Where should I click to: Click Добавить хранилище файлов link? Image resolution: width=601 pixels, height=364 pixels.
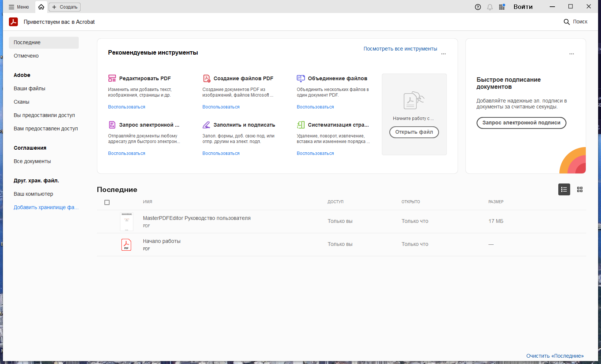[x=46, y=207]
